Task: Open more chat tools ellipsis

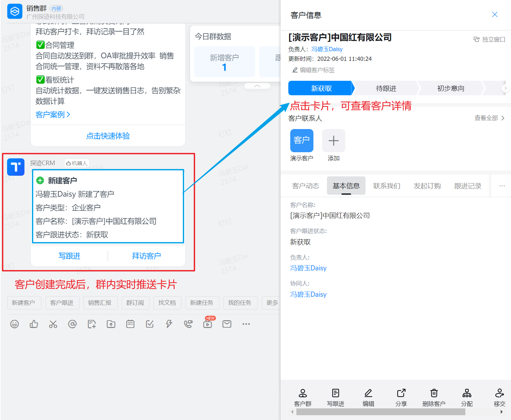Action: (x=246, y=324)
